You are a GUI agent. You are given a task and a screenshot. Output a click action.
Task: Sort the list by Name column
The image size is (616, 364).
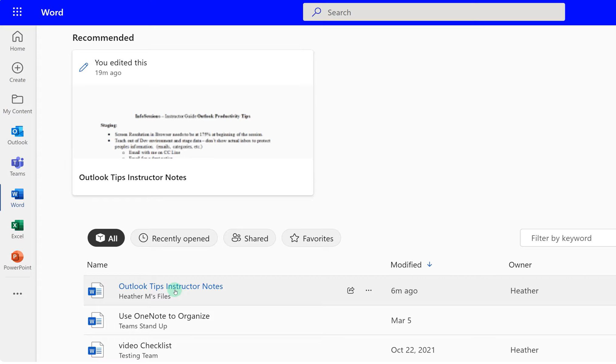click(97, 265)
